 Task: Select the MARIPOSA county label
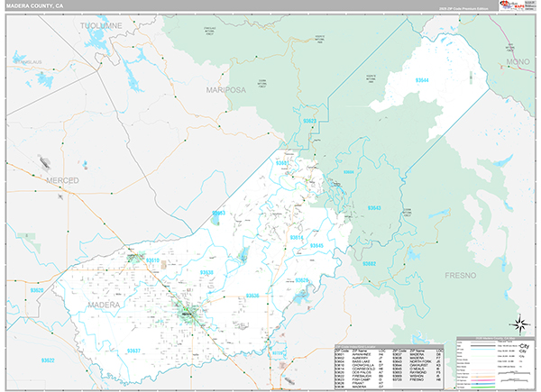pos(226,90)
